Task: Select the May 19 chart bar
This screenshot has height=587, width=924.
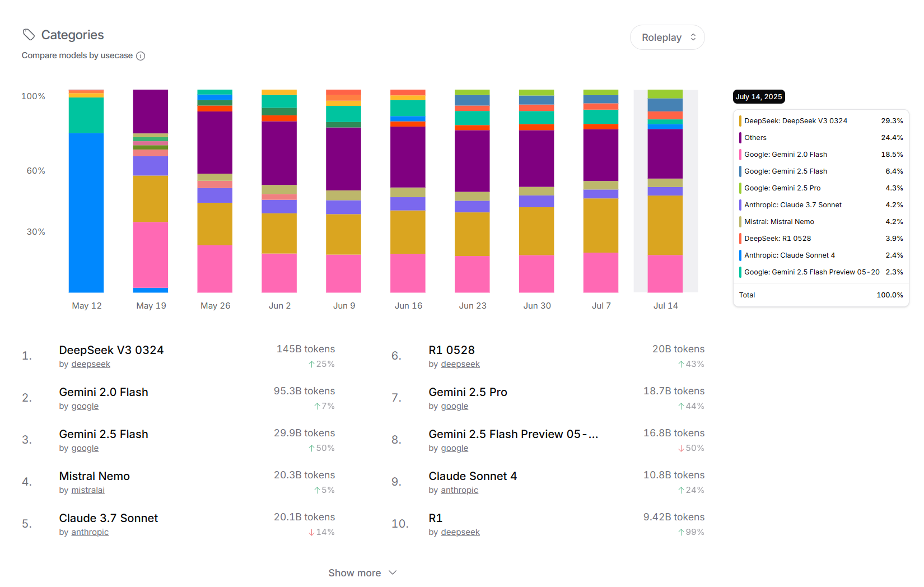Action: 151,191
